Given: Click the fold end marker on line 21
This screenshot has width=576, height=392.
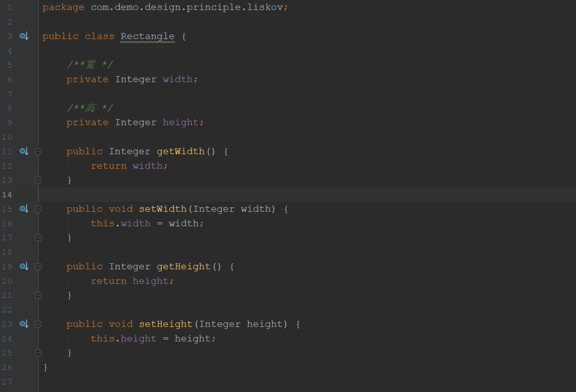Looking at the screenshot, I should 38,295.
